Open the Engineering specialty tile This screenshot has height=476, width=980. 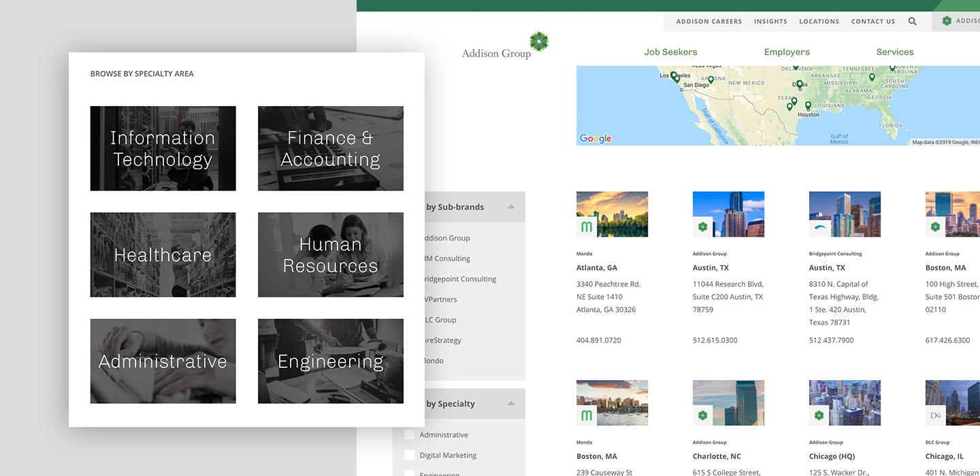(x=330, y=361)
